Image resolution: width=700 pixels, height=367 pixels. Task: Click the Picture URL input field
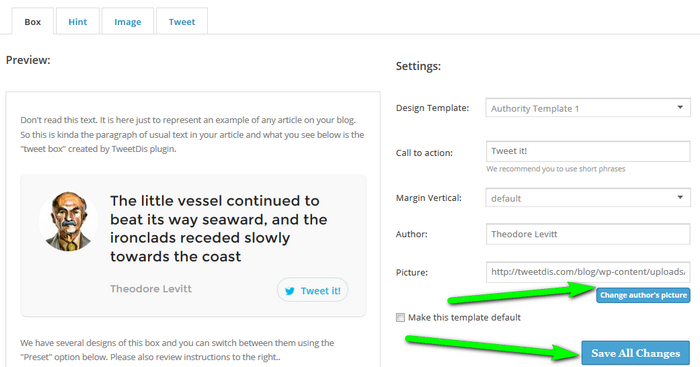click(588, 272)
